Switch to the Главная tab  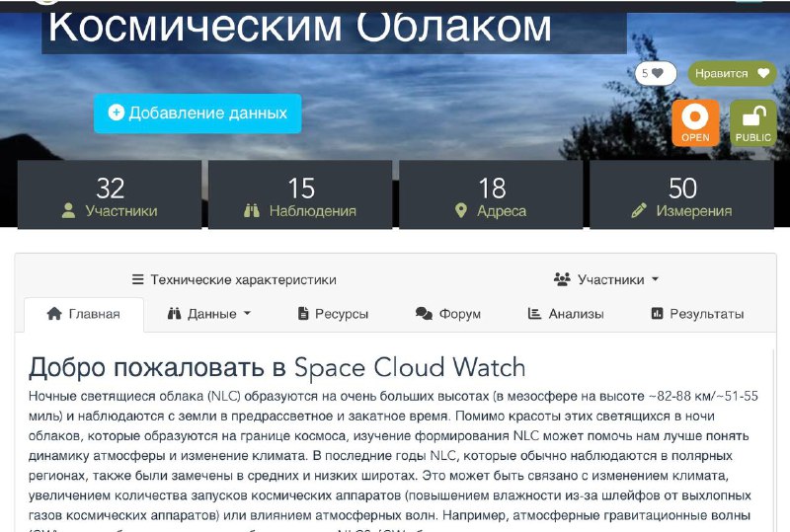(x=84, y=314)
